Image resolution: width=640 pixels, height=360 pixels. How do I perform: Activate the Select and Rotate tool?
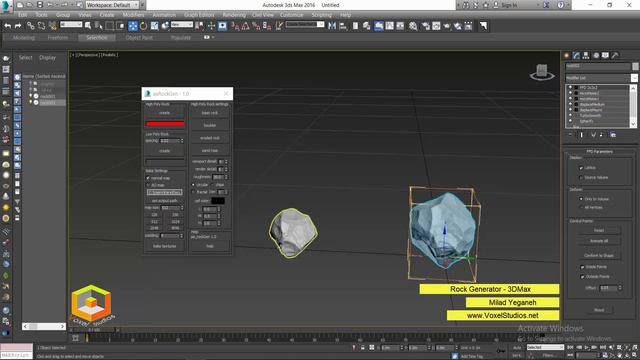pyautogui.click(x=143, y=26)
